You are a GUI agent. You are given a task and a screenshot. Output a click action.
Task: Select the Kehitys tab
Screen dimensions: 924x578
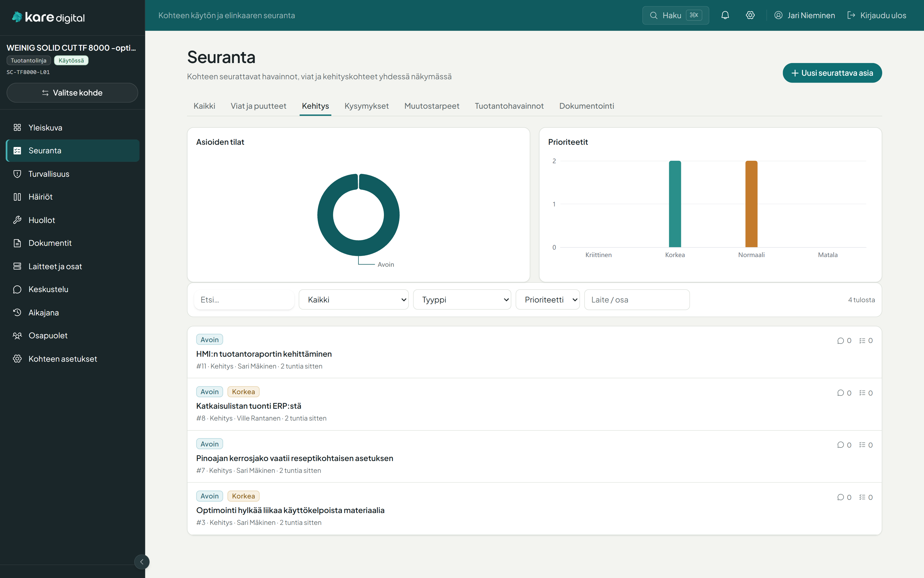point(315,106)
